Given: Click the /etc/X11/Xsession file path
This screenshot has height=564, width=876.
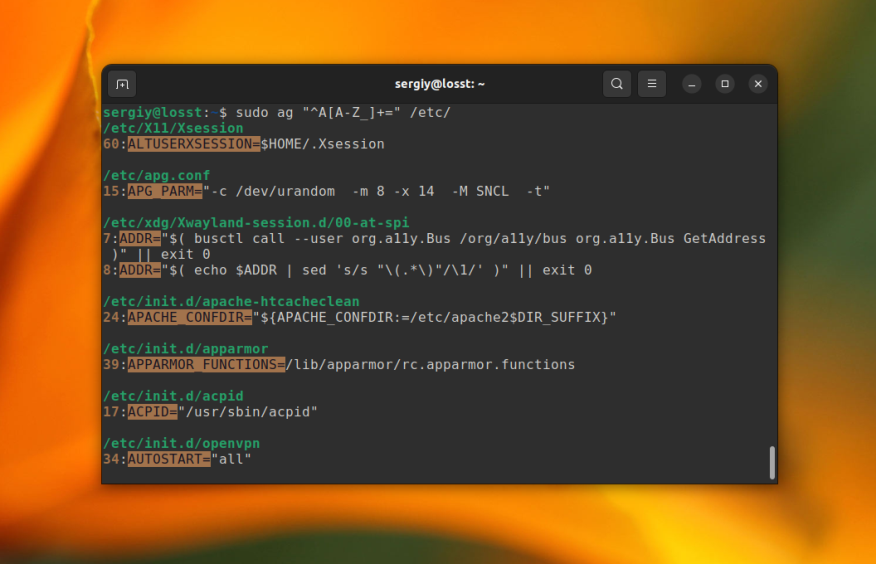Looking at the screenshot, I should [173, 128].
